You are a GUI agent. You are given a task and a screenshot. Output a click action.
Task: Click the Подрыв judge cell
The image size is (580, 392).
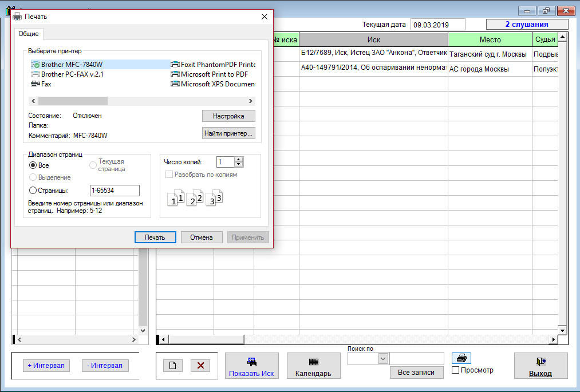click(x=545, y=54)
